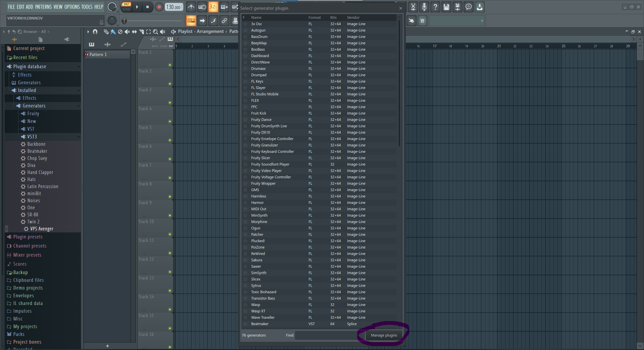Image resolution: width=644 pixels, height=350 pixels.
Task: Favorite the FLEX plugin star
Action: point(245,100)
